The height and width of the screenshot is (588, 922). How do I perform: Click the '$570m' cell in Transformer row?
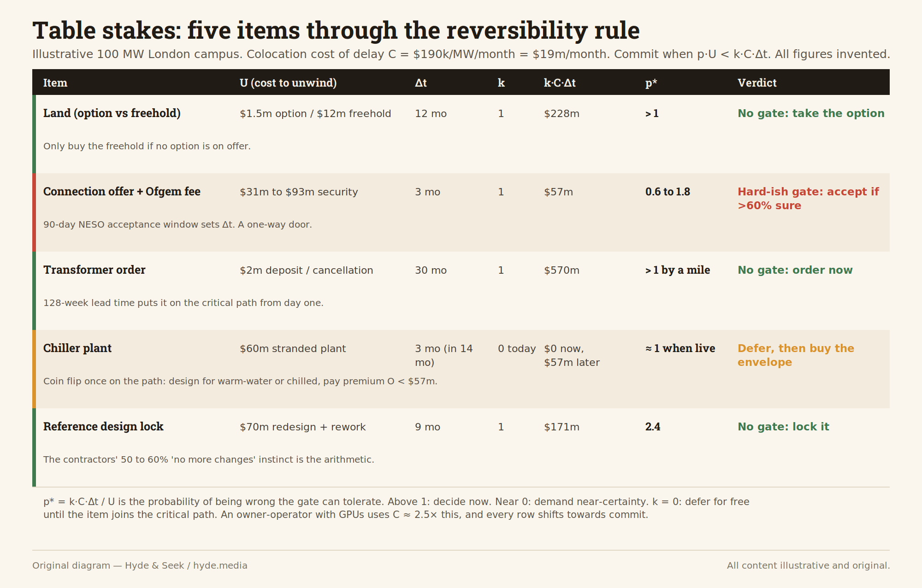click(561, 270)
